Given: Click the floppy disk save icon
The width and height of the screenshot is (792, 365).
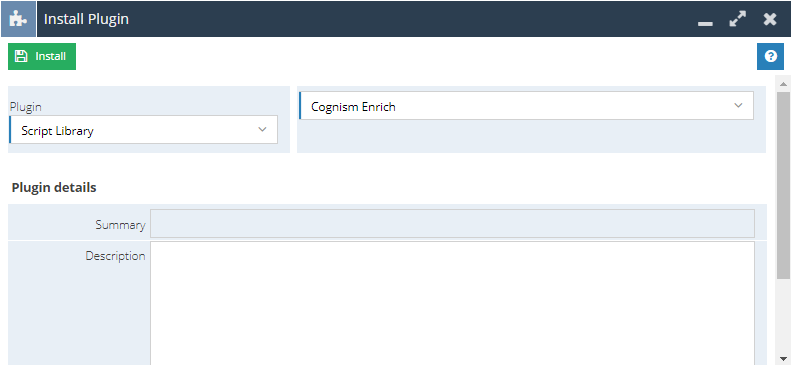Looking at the screenshot, I should click(x=21, y=56).
